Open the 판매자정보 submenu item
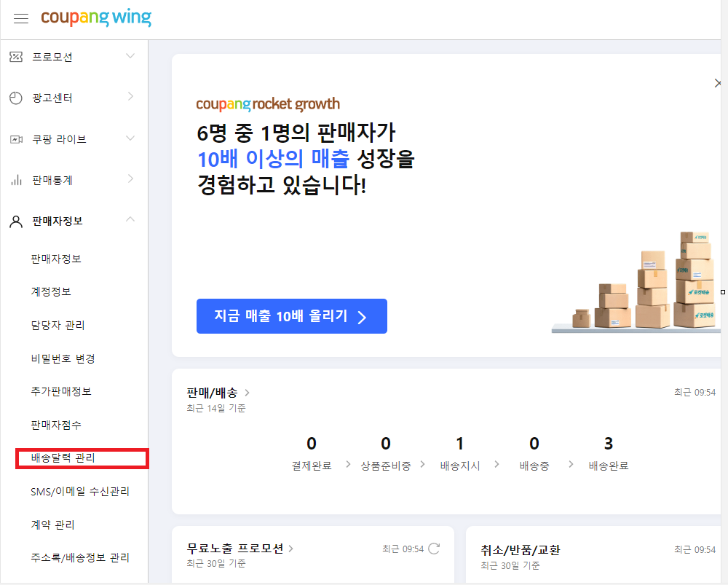Screen dimensions: 728x585 [56, 259]
